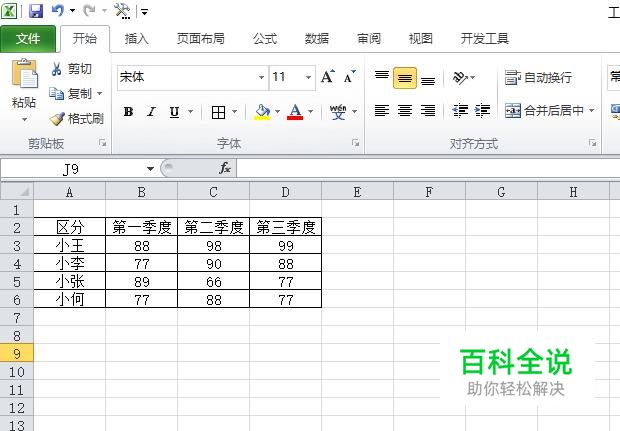The width and height of the screenshot is (620, 431).
Task: Click the select all corner button
Action: [x=17, y=192]
